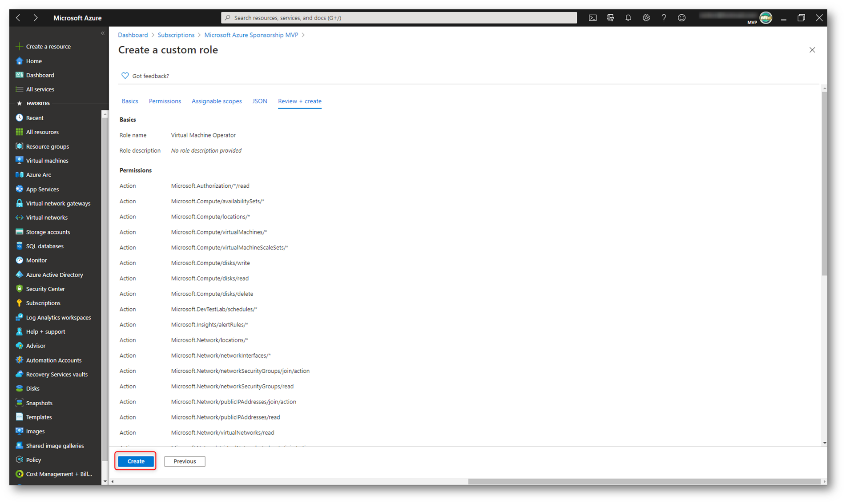Click the Home icon in the sidebar
This screenshot has height=504, width=846.
19,61
